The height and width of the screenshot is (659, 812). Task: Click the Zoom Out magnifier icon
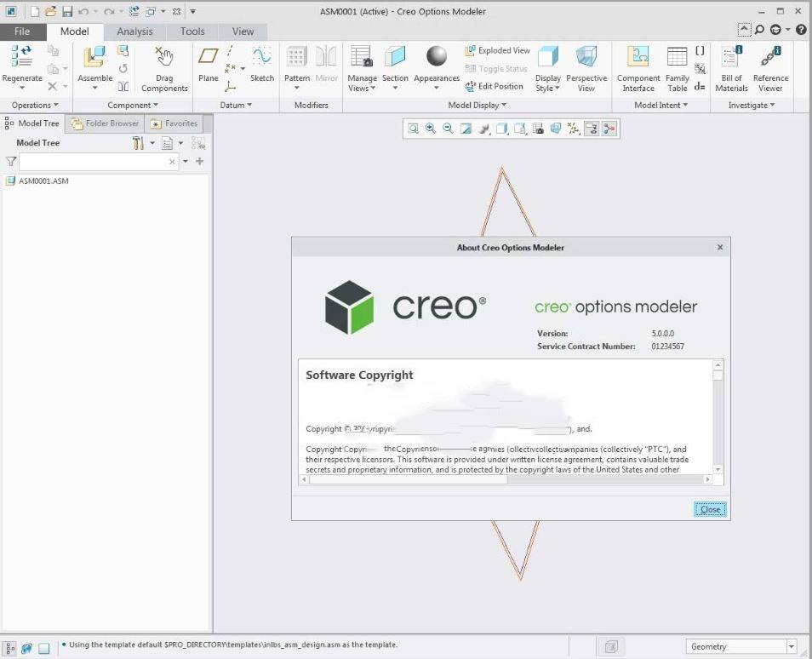click(448, 129)
